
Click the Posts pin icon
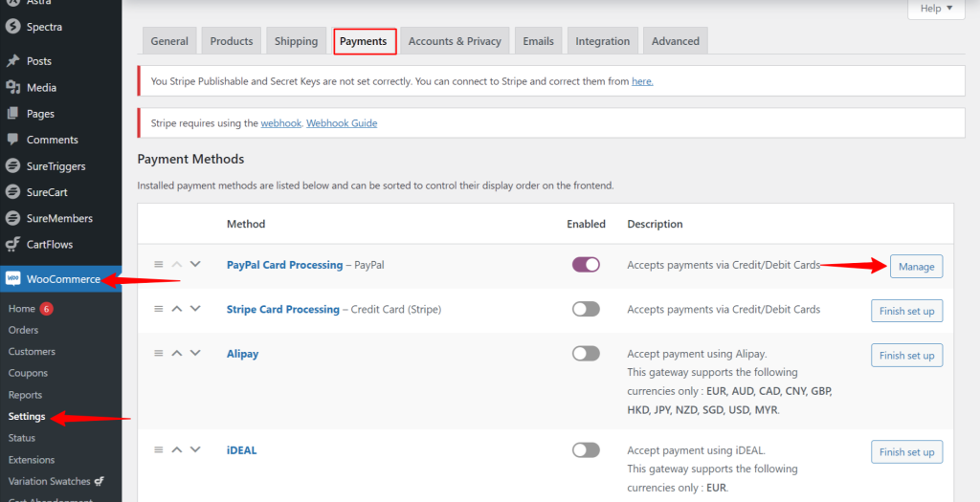coord(12,61)
